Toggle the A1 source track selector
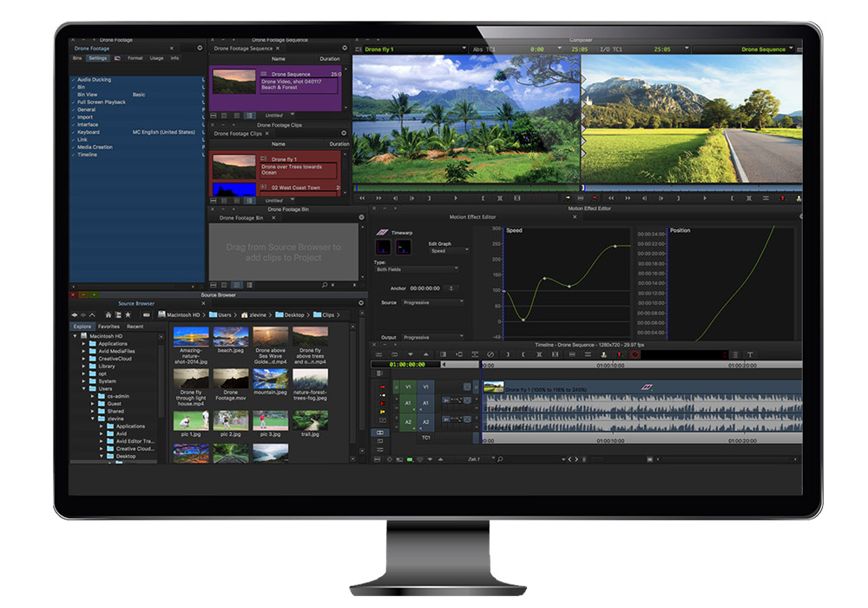 [x=407, y=403]
